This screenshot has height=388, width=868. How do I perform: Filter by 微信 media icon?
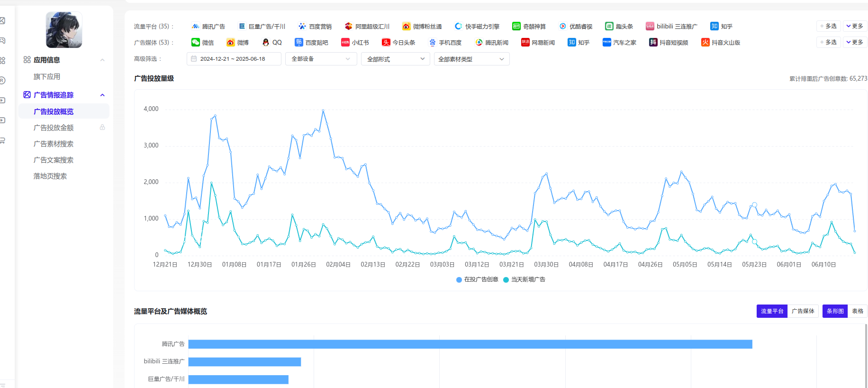[x=195, y=43]
